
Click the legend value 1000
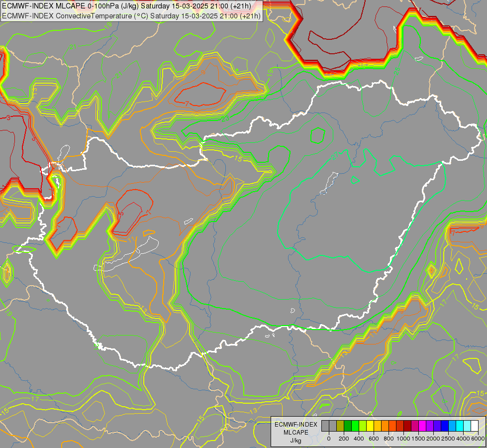pos(404,439)
